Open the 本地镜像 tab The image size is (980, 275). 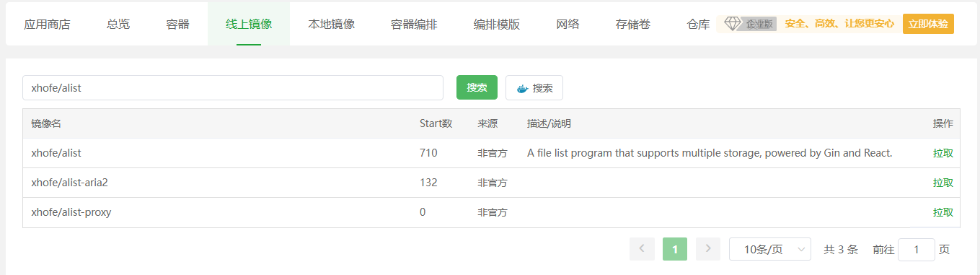click(x=331, y=24)
